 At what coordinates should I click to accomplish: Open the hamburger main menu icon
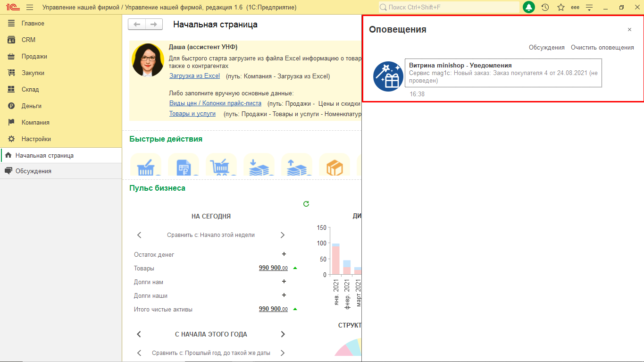coord(30,8)
